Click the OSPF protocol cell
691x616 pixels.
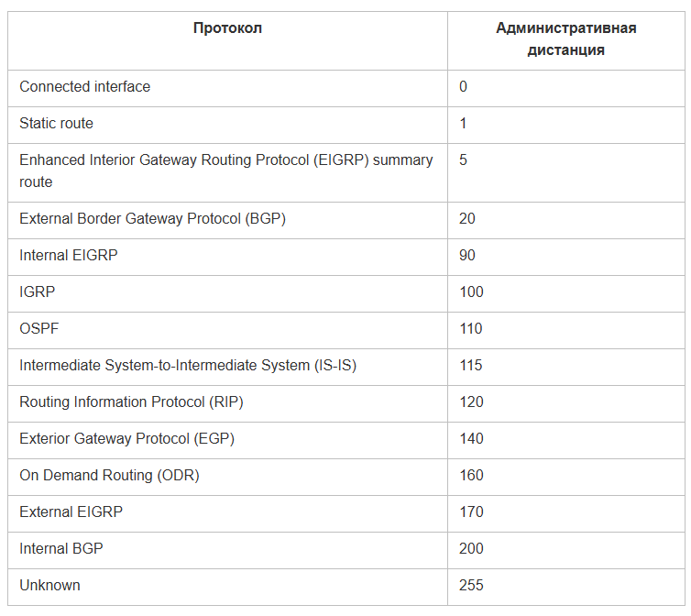[x=38, y=329]
